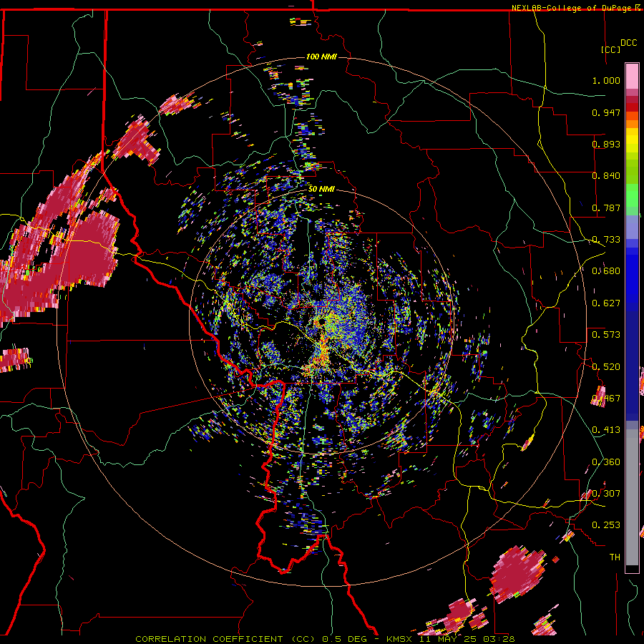Screen dimensions: 644x644
Task: Click the 1.000 scale value
Action: coord(606,80)
